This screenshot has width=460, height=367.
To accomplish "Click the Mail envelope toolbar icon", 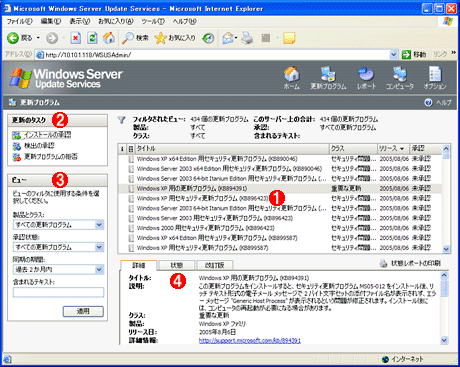I will click(228, 38).
